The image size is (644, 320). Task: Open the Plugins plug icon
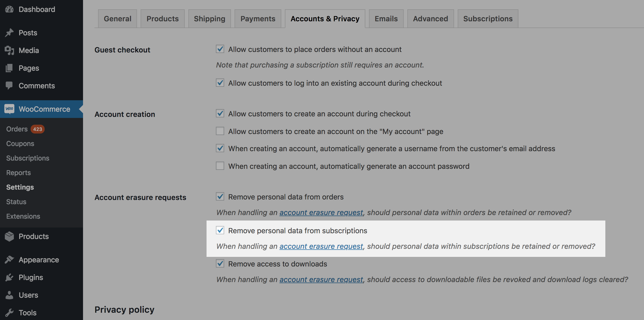tap(9, 277)
